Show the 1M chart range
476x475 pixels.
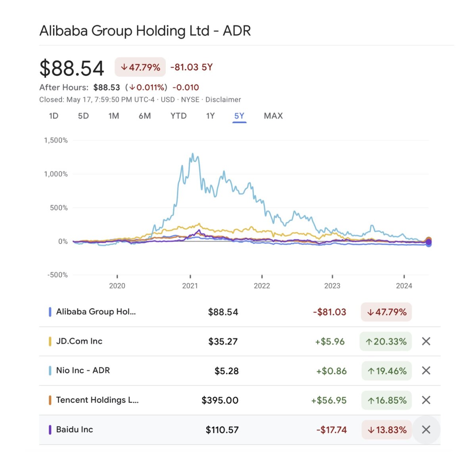pos(114,116)
